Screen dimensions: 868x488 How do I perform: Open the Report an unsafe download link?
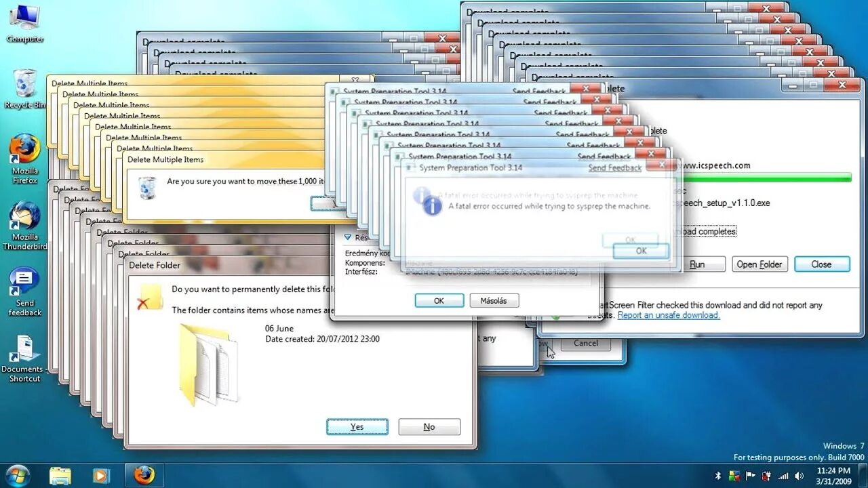[x=669, y=315]
